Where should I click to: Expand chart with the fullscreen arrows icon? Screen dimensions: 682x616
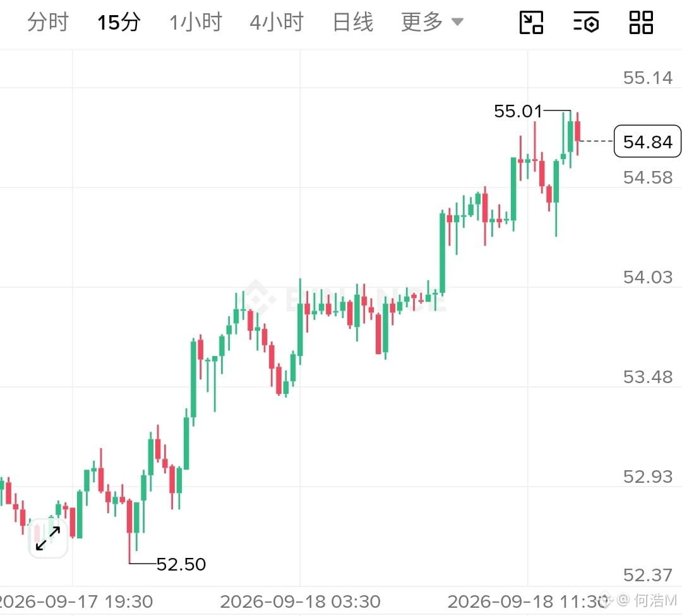48,538
